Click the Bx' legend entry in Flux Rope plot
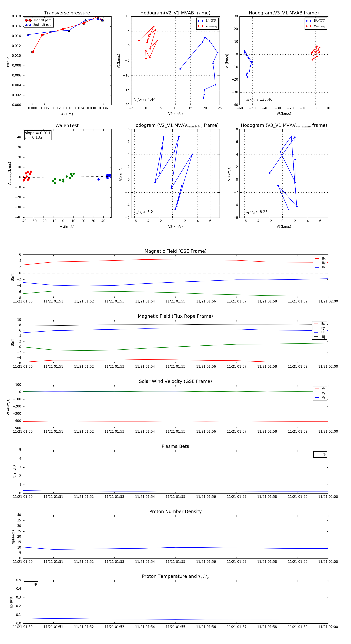Screen dimensions: 351x644 click(320, 324)
